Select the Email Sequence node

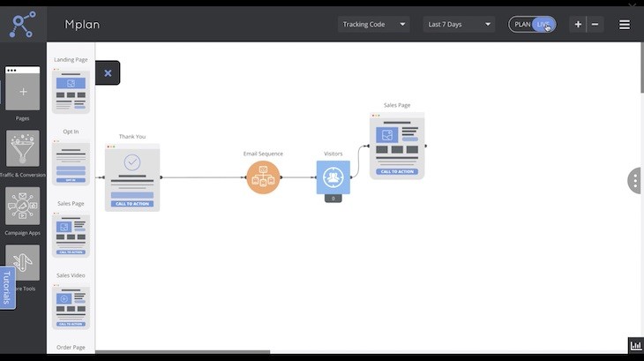263,177
